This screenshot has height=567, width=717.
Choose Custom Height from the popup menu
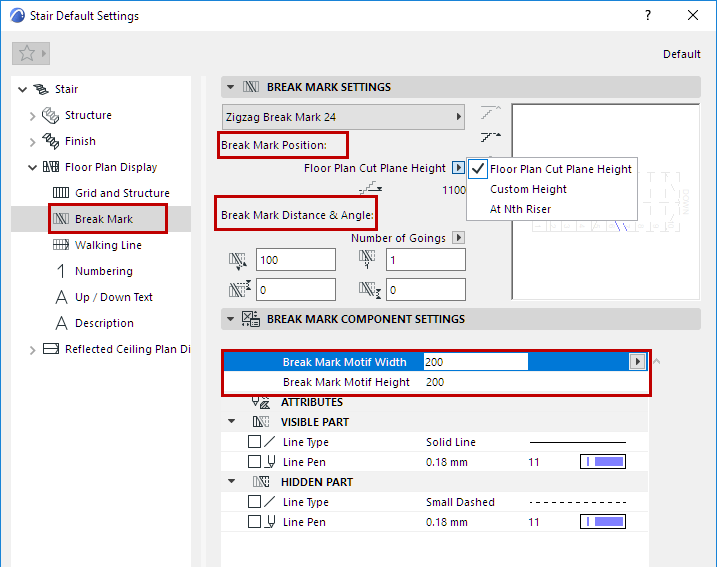click(528, 189)
